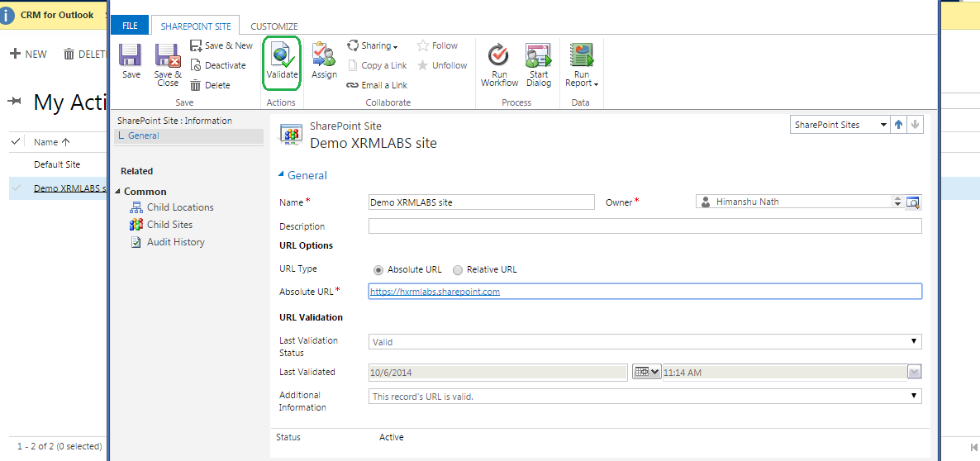Click the Unfollow star button

(442, 65)
